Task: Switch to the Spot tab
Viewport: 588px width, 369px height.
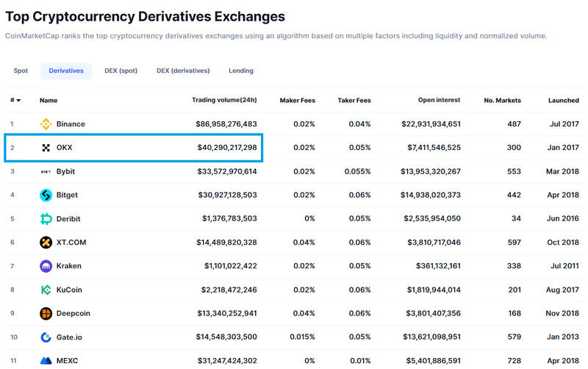Action: click(21, 71)
